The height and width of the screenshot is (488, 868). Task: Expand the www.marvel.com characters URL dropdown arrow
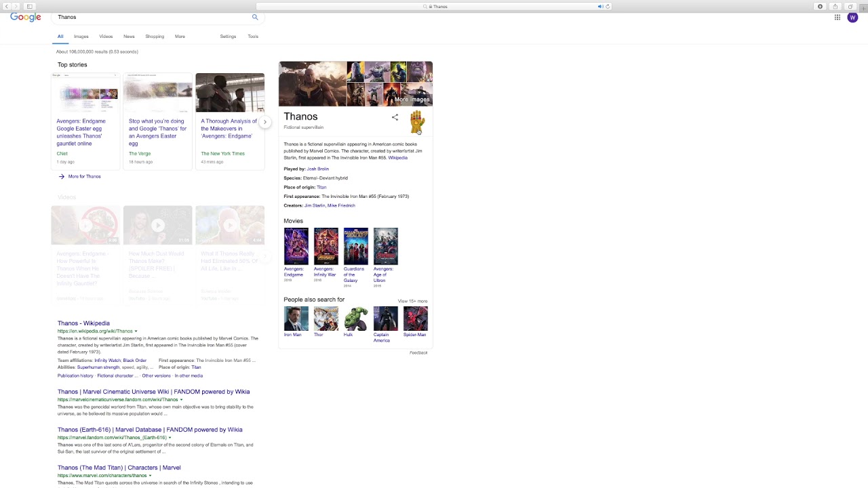click(x=150, y=476)
